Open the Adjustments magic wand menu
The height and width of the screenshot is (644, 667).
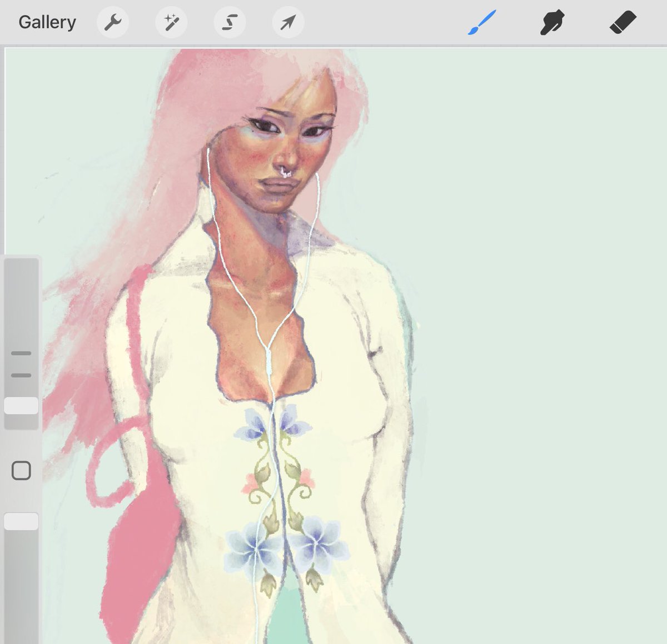point(171,22)
